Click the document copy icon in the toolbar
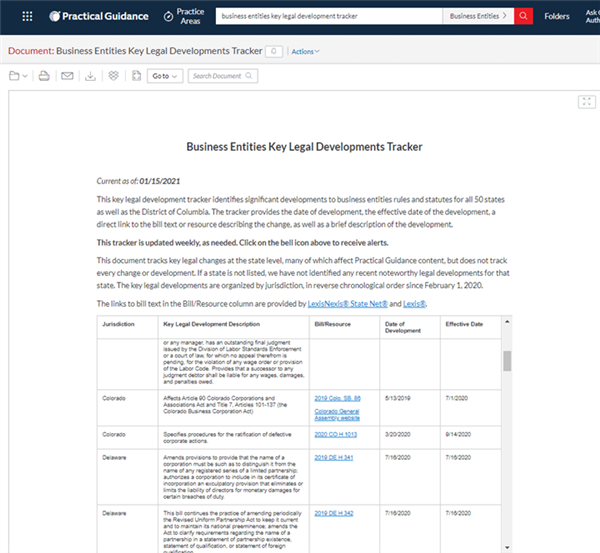The image size is (600, 553). pos(136,76)
